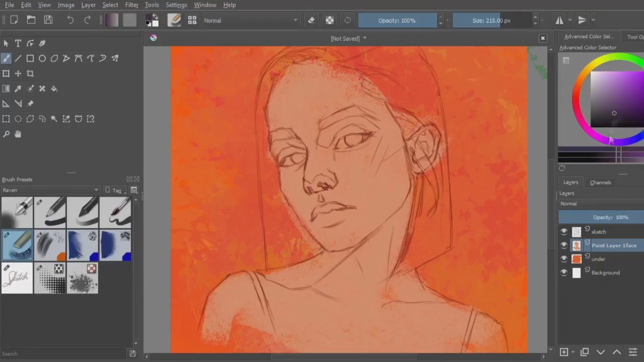Select the Gradient tool
The image size is (644, 362).
tap(6, 88)
